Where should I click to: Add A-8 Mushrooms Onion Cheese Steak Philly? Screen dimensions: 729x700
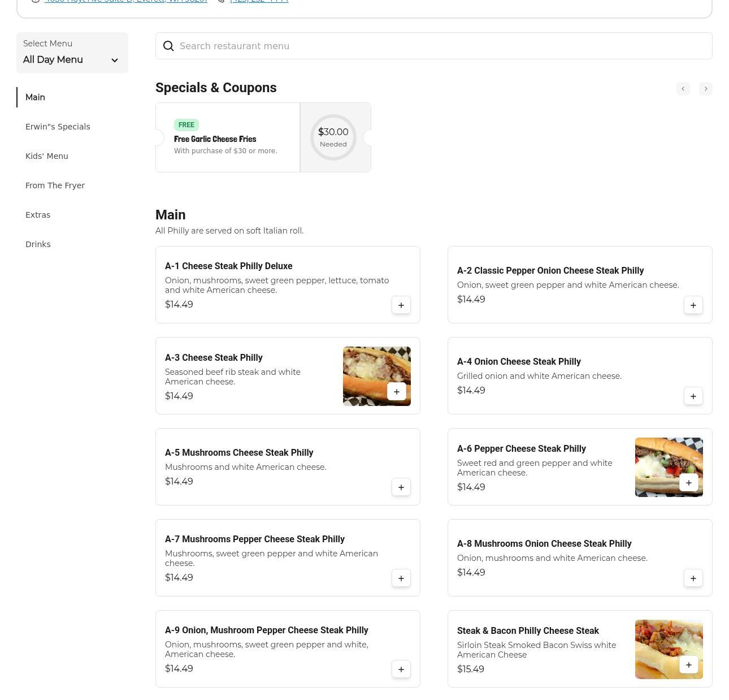point(693,578)
